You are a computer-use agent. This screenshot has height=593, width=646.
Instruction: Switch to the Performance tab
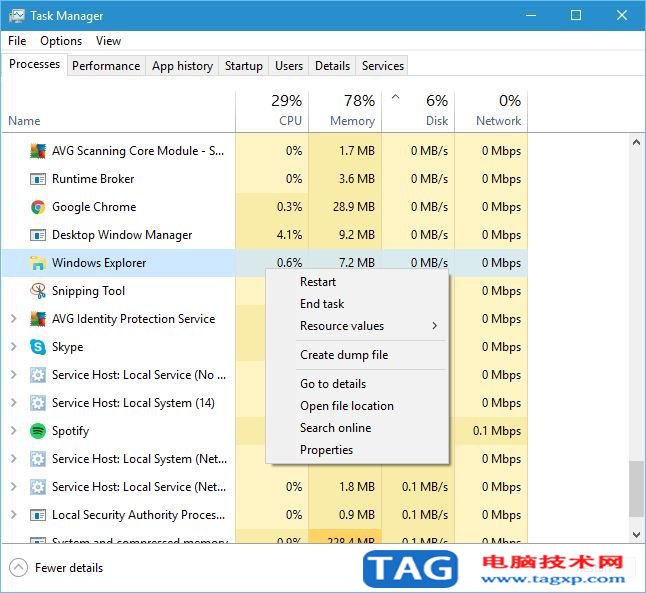tap(106, 66)
